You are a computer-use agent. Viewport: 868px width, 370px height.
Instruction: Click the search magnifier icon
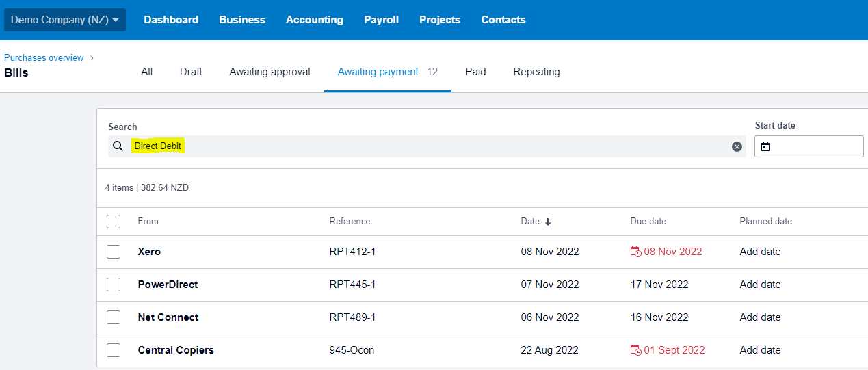(118, 146)
